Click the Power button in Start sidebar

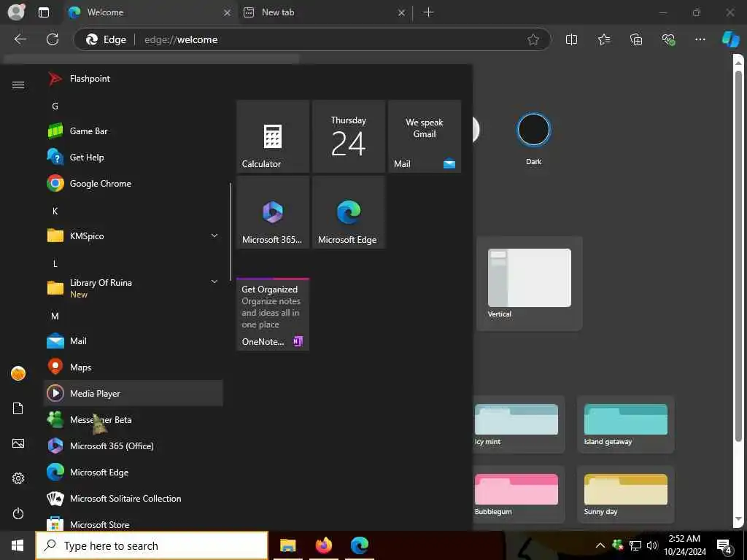click(18, 513)
